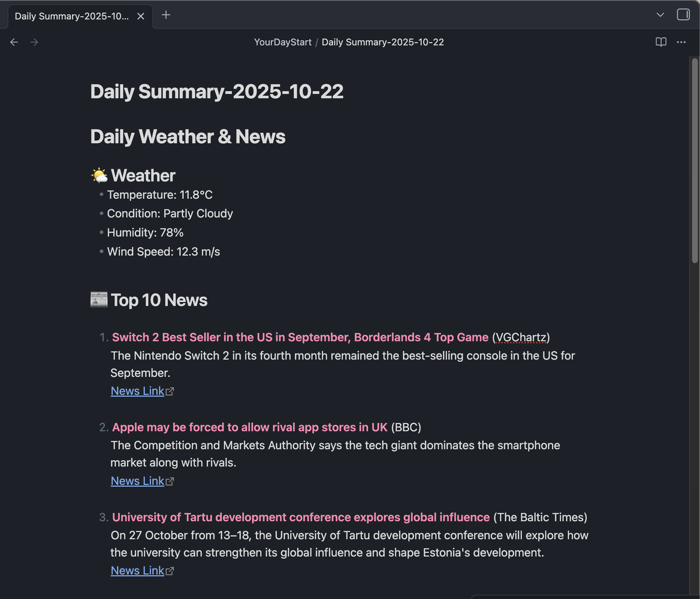Navigate forward with the right arrow

pyautogui.click(x=34, y=42)
